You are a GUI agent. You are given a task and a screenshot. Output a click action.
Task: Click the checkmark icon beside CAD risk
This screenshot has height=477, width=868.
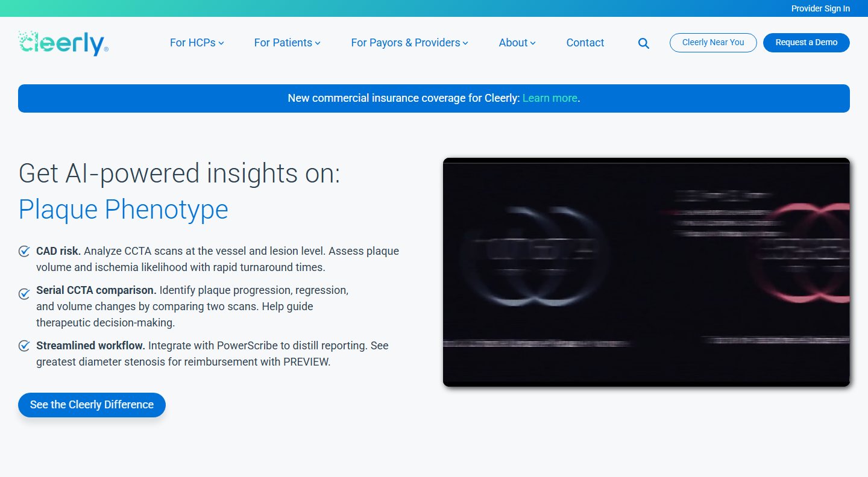pos(24,251)
